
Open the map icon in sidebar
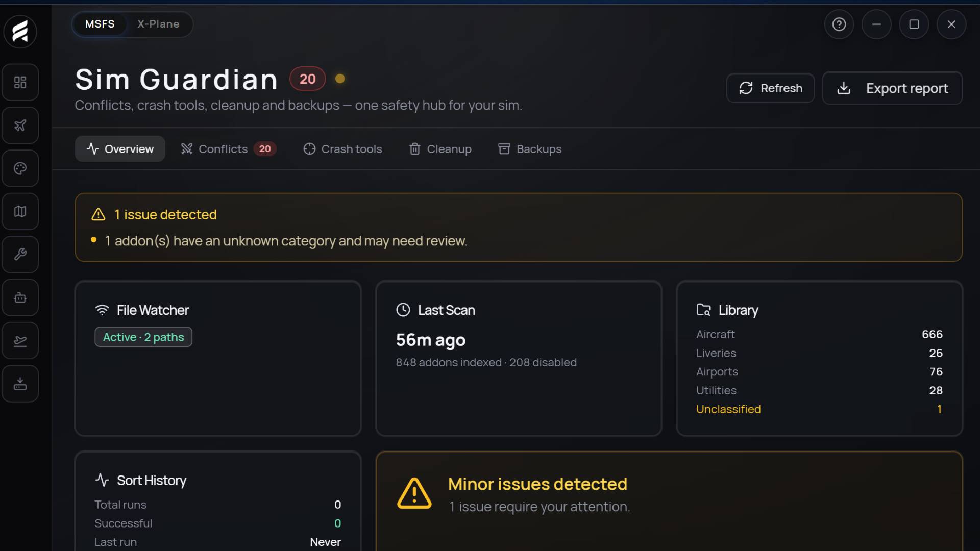coord(20,211)
